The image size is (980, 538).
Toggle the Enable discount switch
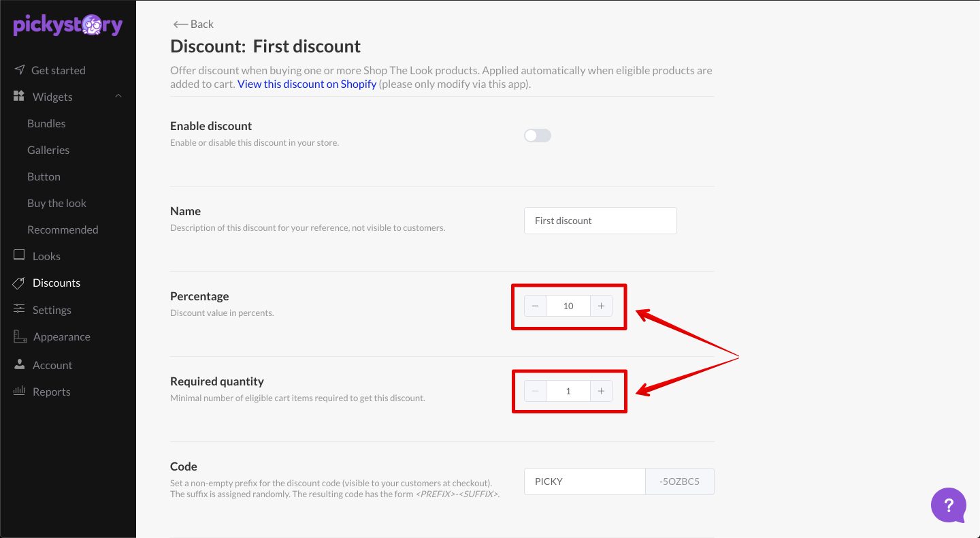pyautogui.click(x=538, y=136)
